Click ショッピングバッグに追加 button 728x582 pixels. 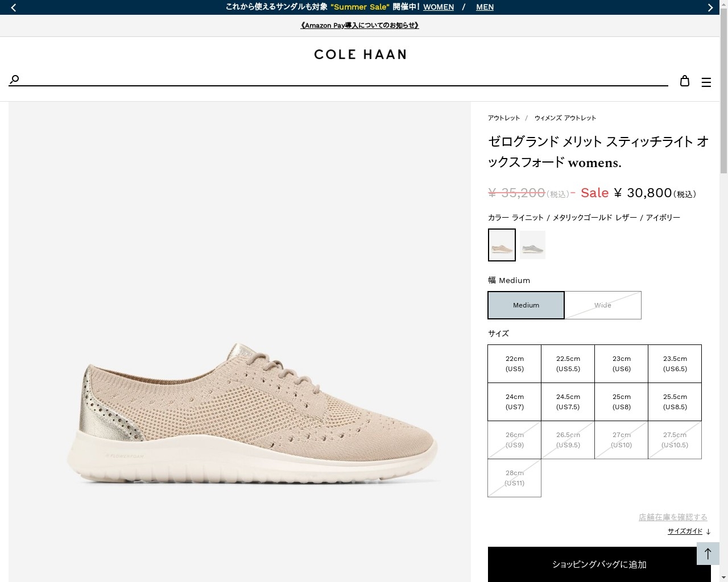coord(599,564)
